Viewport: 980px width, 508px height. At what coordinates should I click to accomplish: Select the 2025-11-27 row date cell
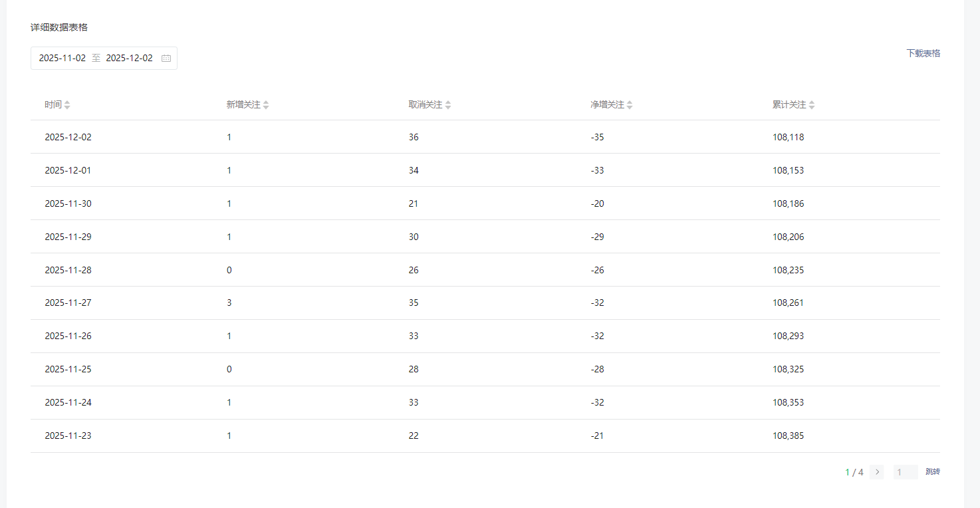pyautogui.click(x=68, y=303)
